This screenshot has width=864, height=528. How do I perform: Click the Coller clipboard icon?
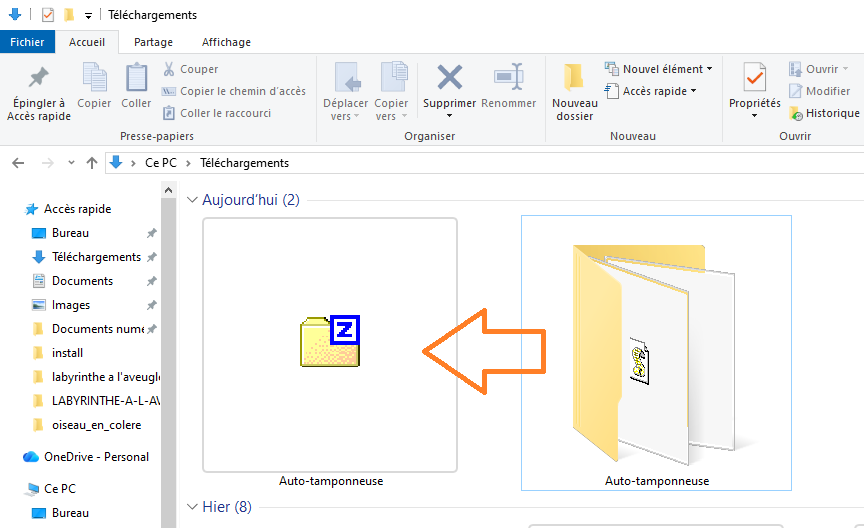click(136, 79)
